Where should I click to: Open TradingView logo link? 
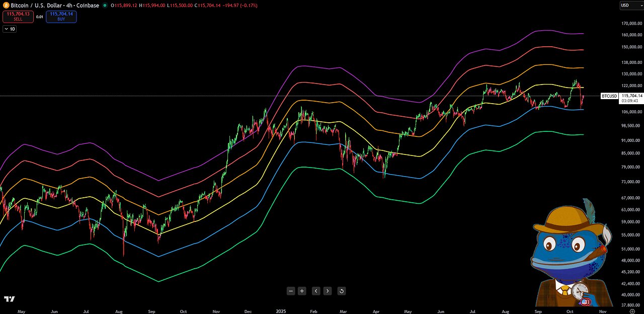click(9, 299)
